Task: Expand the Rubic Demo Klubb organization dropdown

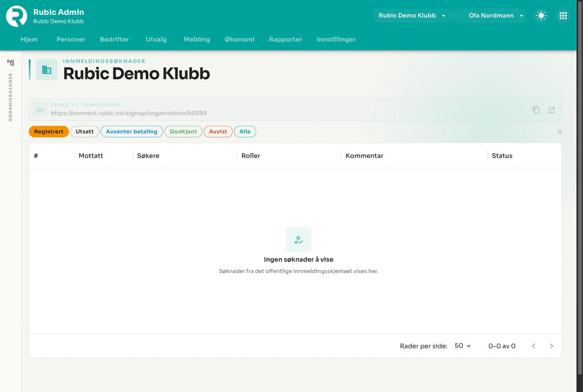Action: tap(412, 16)
